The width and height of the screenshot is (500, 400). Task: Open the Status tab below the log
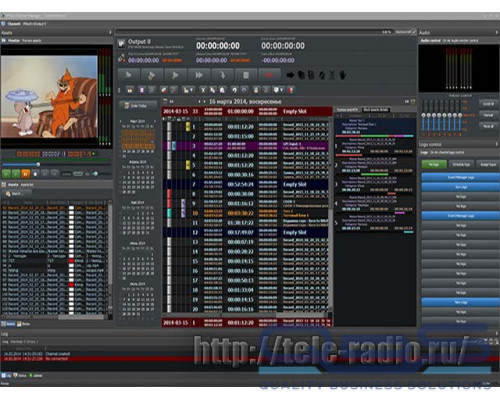tap(20, 375)
